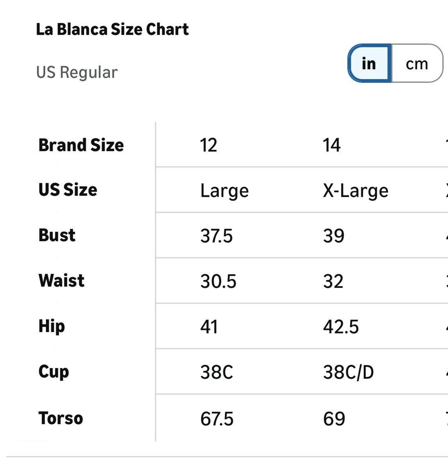Click the US Size row label
448x476 pixels.
pos(68,190)
